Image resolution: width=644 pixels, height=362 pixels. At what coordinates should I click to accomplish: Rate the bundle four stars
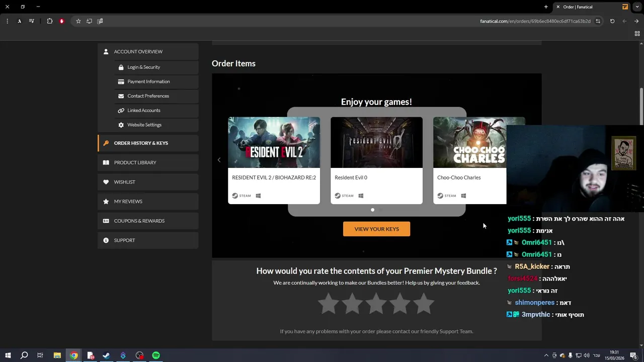point(400,304)
